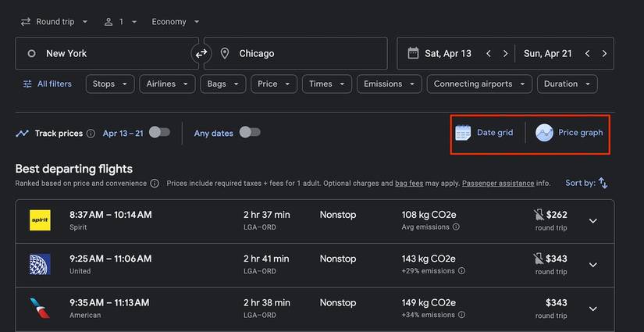Click previous day arrow for Sun, Apr 21

[586, 54]
